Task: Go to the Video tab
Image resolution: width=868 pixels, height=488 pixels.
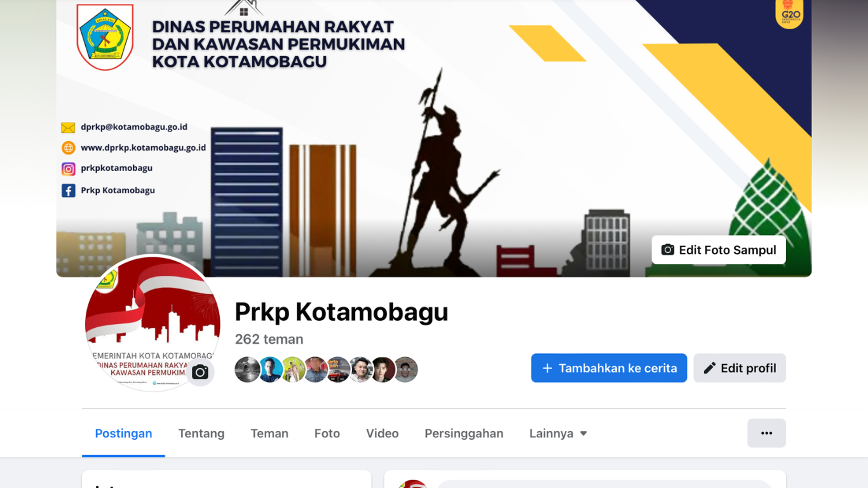Action: tap(383, 433)
